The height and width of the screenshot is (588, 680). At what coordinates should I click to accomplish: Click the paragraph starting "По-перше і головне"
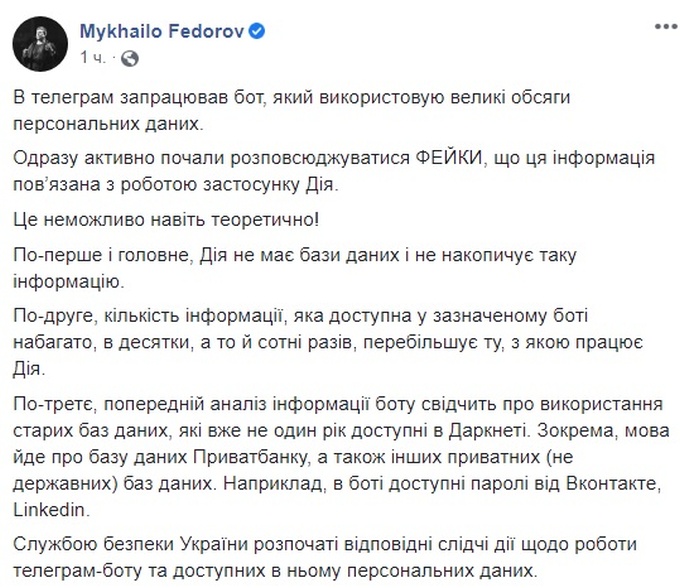point(330,269)
